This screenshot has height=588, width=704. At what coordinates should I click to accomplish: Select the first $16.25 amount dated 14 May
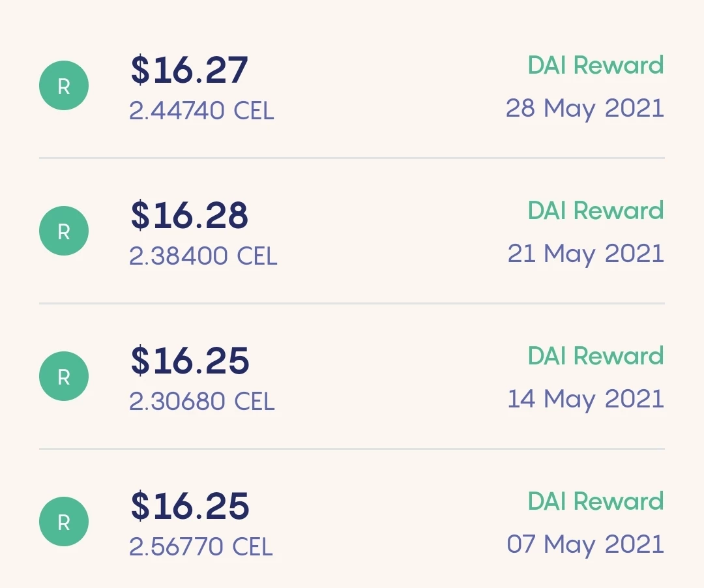190,361
